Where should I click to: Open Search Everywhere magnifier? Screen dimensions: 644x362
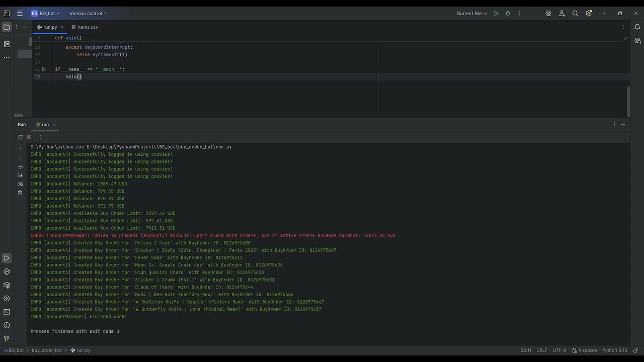(x=575, y=14)
